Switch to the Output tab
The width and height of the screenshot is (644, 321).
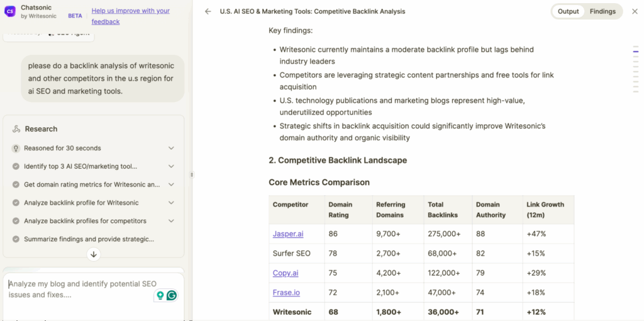pos(568,11)
